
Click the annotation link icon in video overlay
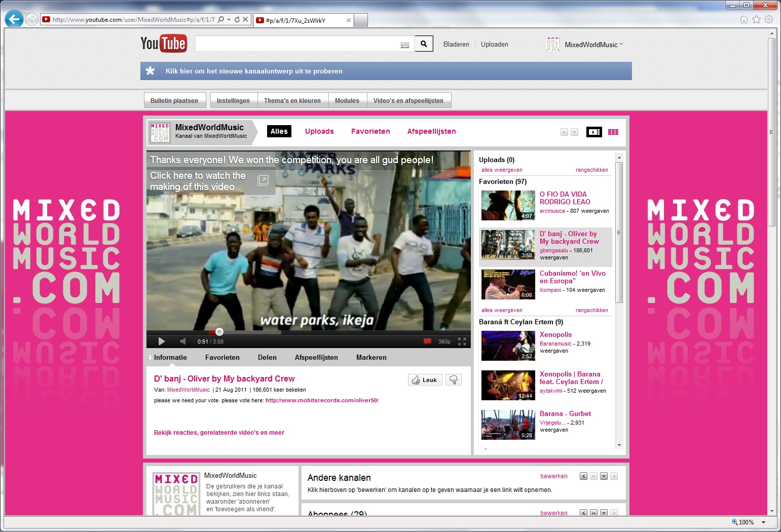[263, 180]
